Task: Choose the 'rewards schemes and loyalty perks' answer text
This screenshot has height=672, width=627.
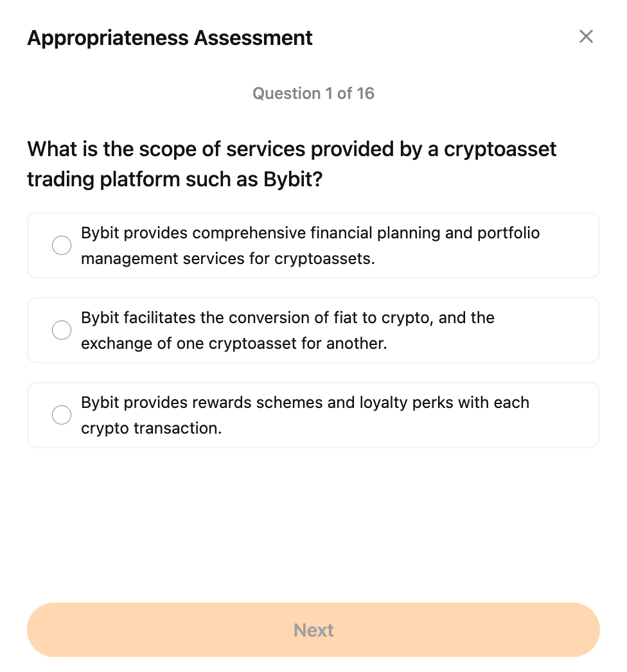Action: [x=305, y=402]
